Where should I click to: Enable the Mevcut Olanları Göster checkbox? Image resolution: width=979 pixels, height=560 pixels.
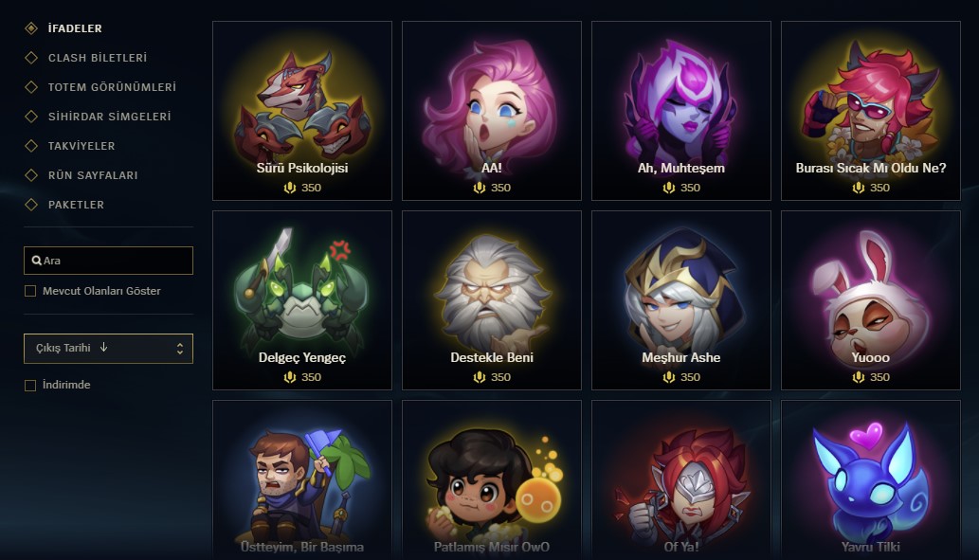click(x=30, y=291)
